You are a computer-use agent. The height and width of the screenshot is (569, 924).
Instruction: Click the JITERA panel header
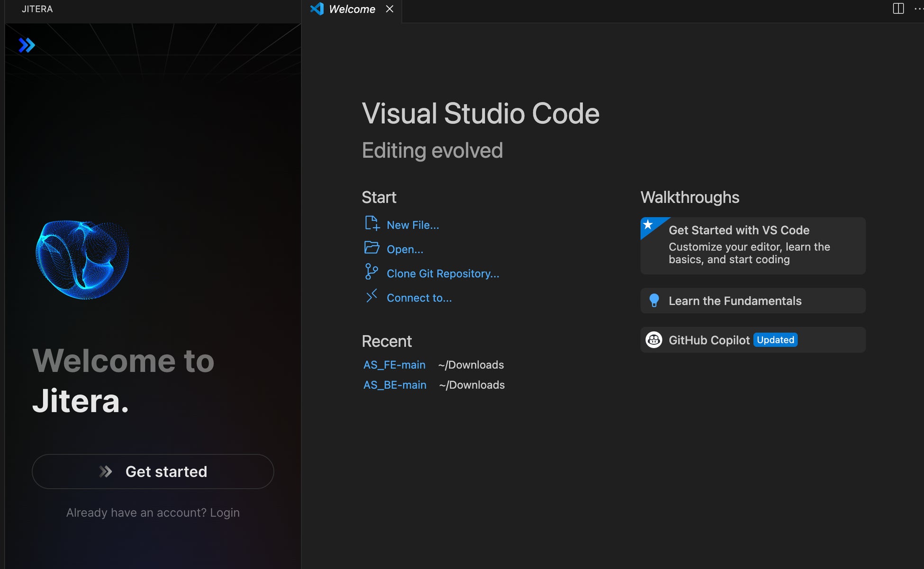pos(37,9)
